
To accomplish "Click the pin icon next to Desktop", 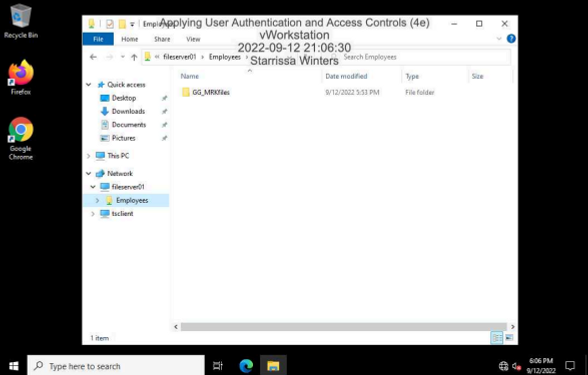I will pos(164,98).
